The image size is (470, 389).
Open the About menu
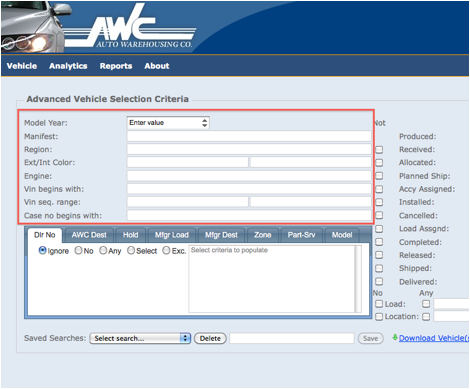click(157, 66)
